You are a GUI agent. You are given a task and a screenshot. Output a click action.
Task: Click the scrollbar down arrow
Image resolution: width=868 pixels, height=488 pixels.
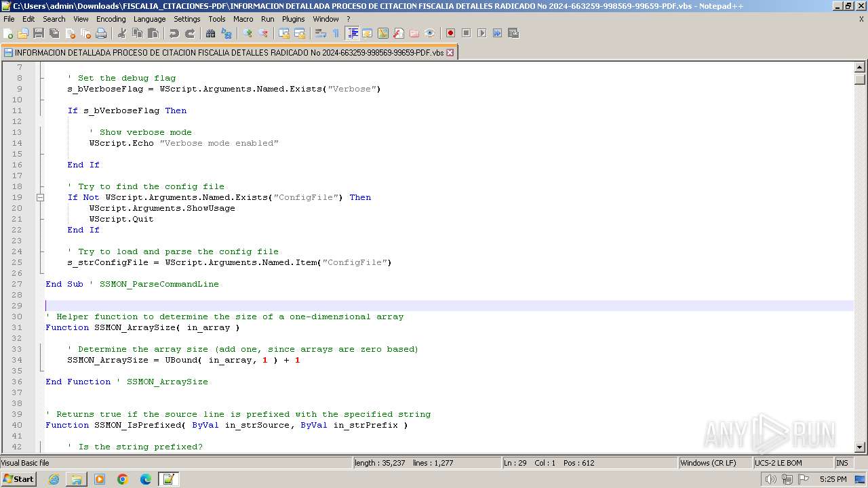point(860,447)
